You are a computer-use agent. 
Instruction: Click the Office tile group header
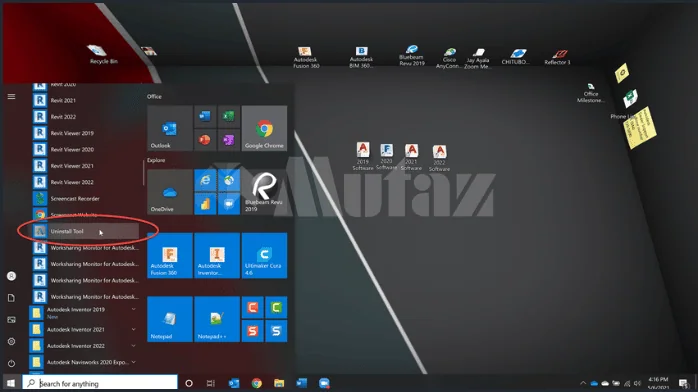[x=154, y=97]
